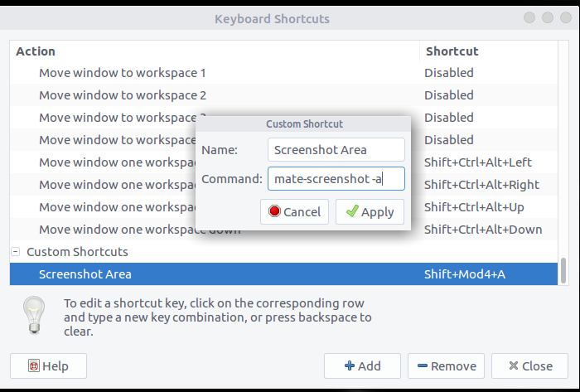
Task: Click the red Cancel stop icon
Action: [x=274, y=211]
